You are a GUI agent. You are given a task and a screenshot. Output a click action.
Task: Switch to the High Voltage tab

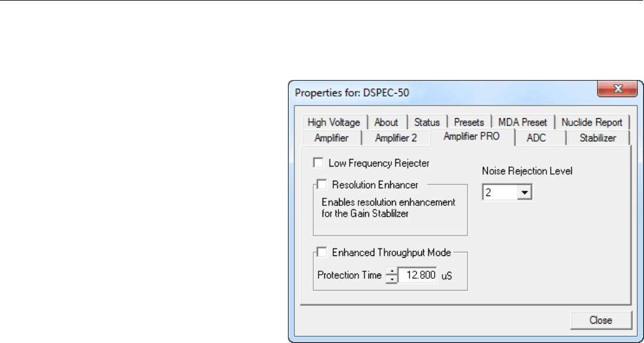tap(334, 122)
